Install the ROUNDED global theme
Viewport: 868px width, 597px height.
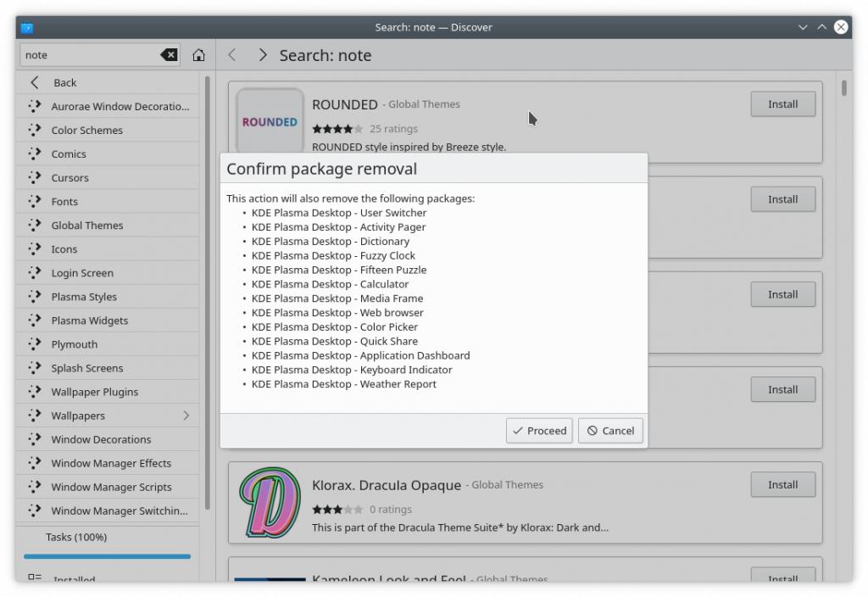click(782, 104)
